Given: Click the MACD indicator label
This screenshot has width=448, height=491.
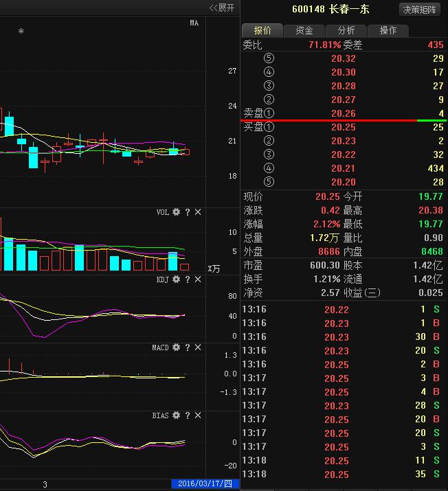Looking at the screenshot, I should pyautogui.click(x=160, y=347).
